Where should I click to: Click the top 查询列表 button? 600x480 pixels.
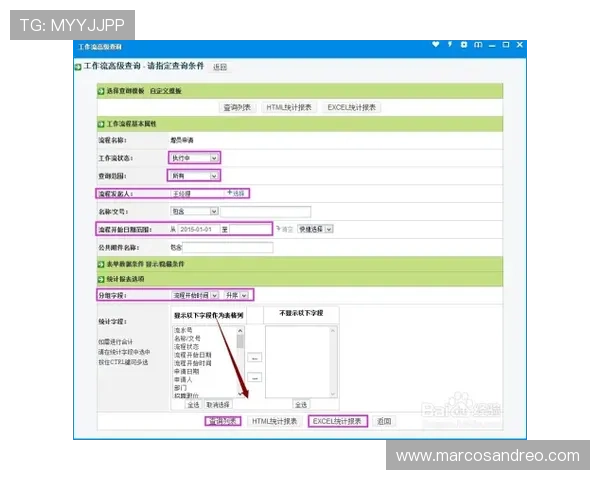237,108
